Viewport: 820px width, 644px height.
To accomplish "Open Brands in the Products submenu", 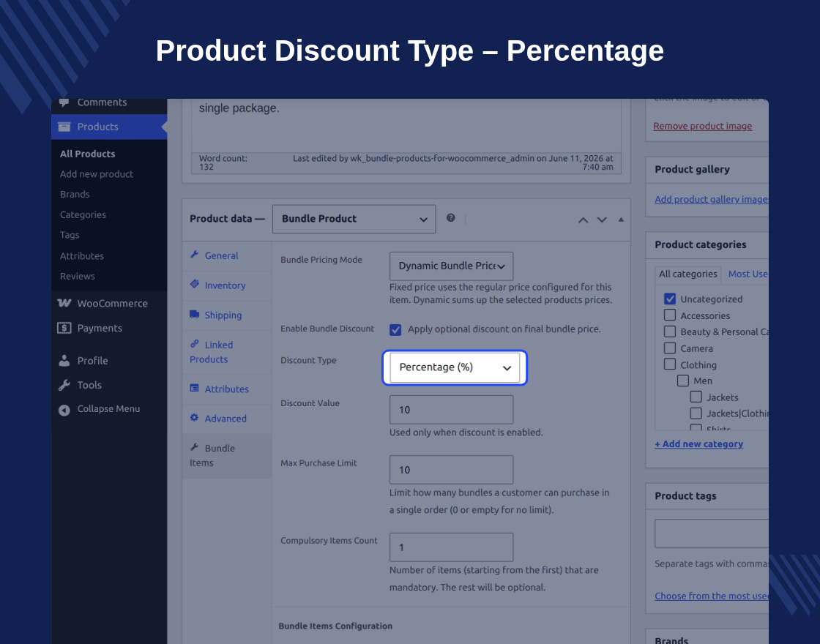I will (x=75, y=195).
